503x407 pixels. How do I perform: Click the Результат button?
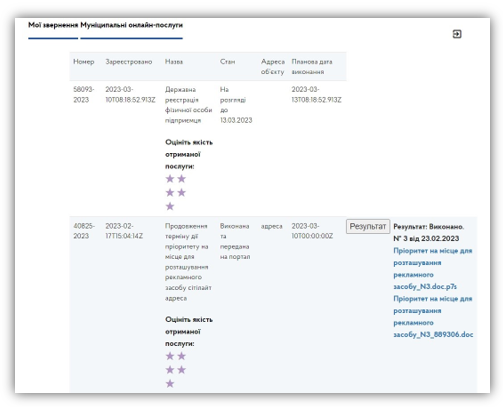tap(368, 227)
